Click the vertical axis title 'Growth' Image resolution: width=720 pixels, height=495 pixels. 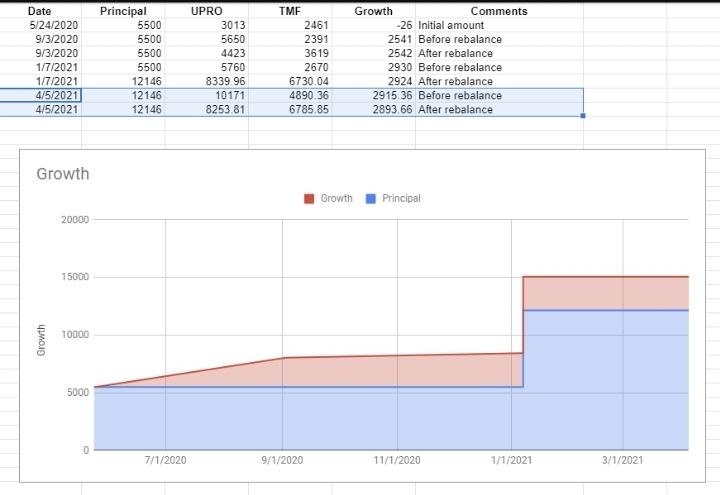point(41,340)
